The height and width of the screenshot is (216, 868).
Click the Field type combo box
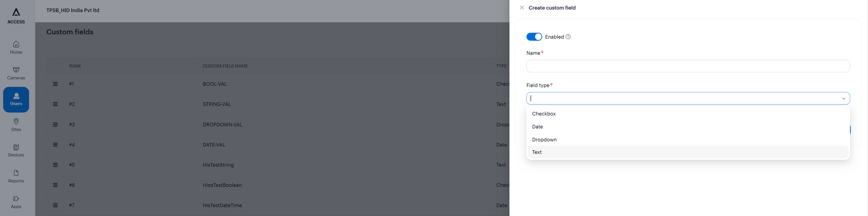pos(688,98)
